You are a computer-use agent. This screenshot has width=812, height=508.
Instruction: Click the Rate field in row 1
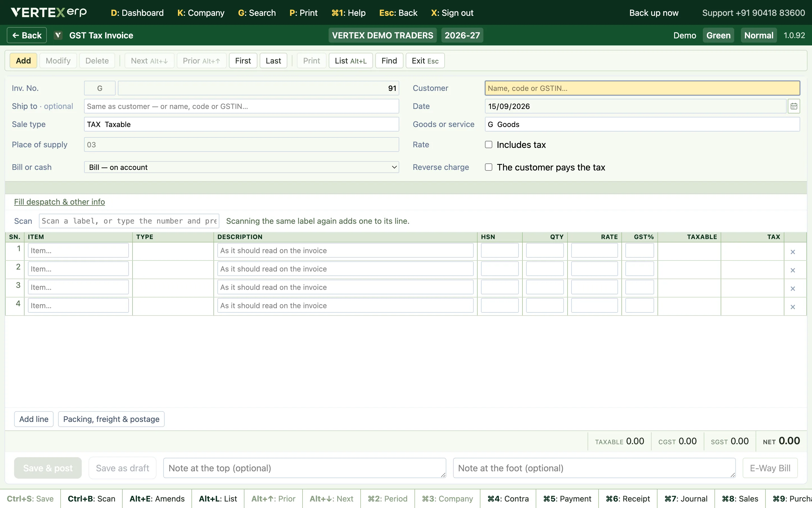[x=594, y=251]
